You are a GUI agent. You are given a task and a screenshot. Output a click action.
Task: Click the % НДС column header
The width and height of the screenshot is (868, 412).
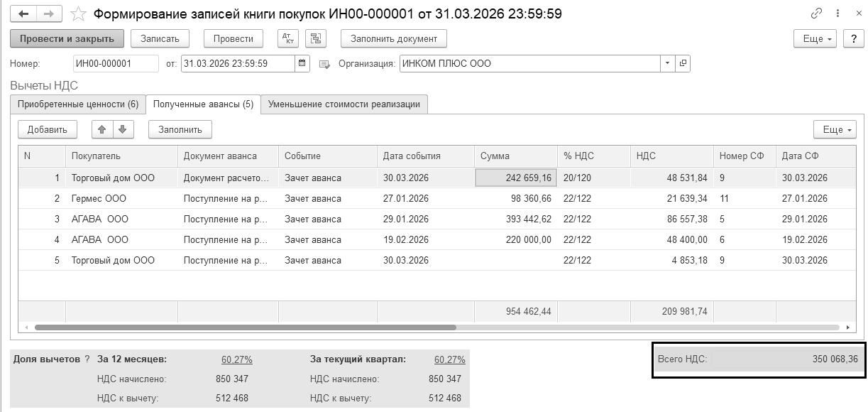594,156
